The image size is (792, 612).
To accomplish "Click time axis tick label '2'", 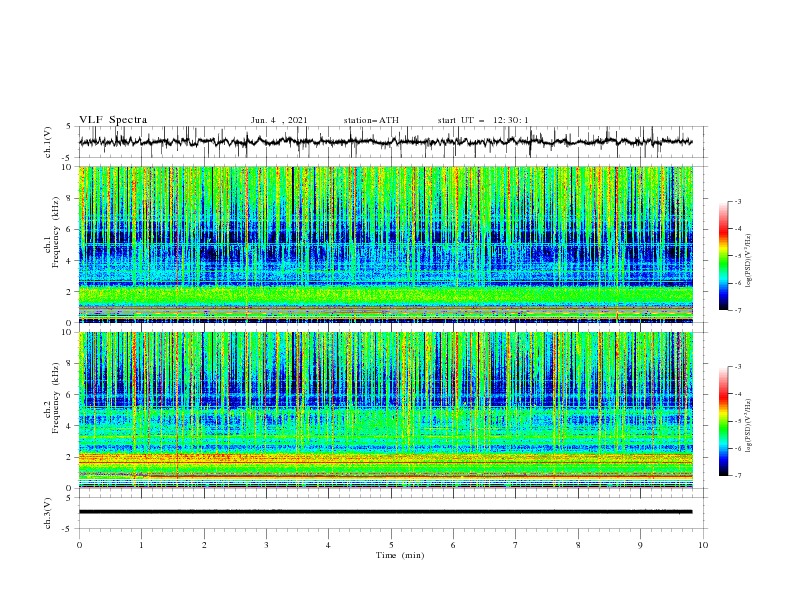I will pyautogui.click(x=204, y=545).
